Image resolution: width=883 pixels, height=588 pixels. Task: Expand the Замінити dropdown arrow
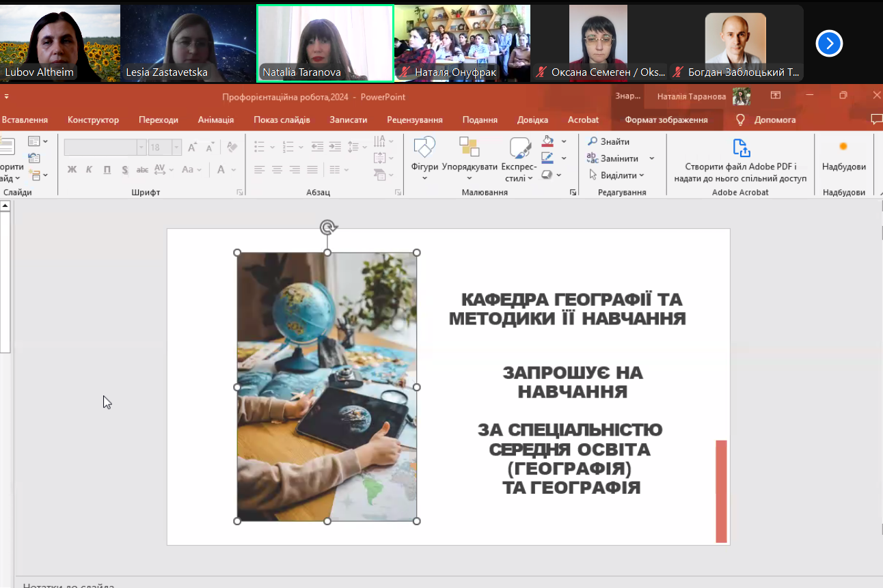[x=651, y=158]
